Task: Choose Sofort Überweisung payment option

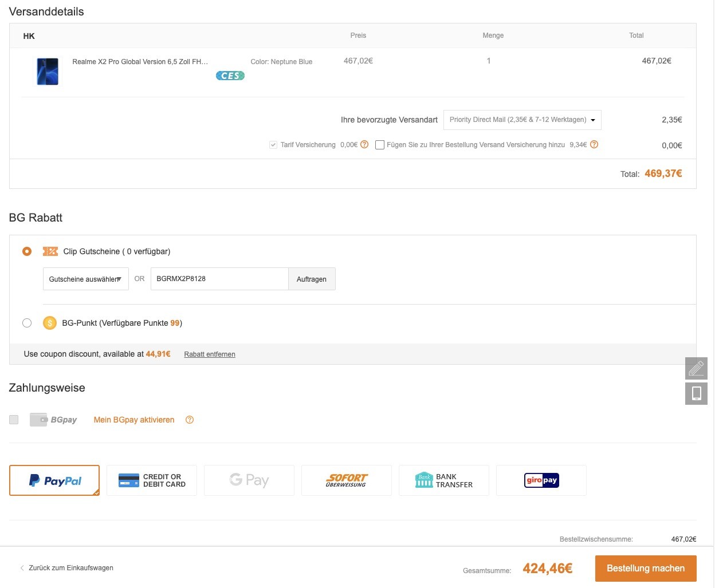Action: click(347, 480)
